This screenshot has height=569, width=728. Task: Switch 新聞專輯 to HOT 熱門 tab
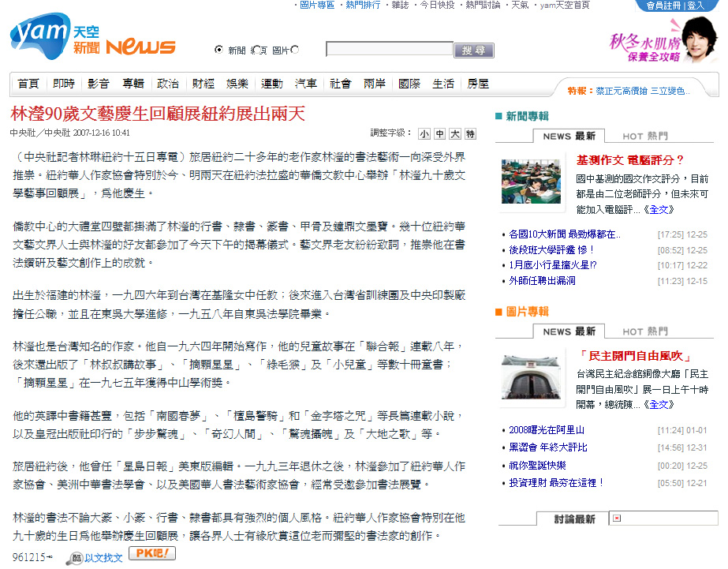644,136
